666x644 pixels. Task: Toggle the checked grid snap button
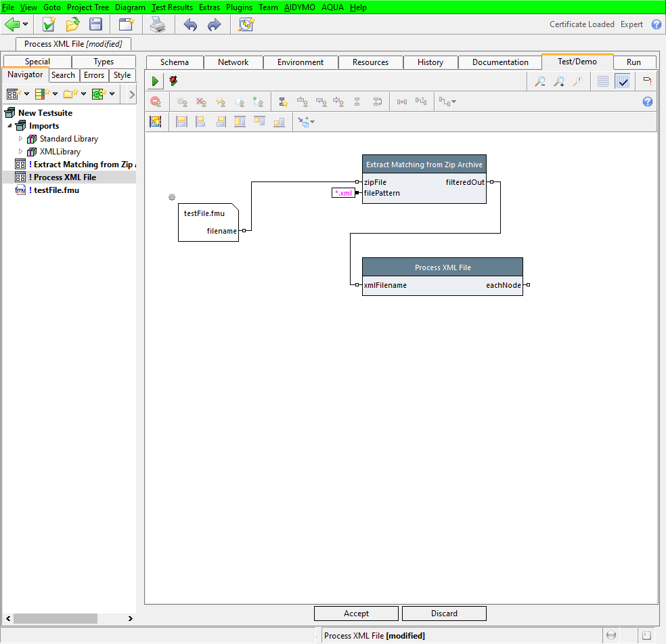623,81
